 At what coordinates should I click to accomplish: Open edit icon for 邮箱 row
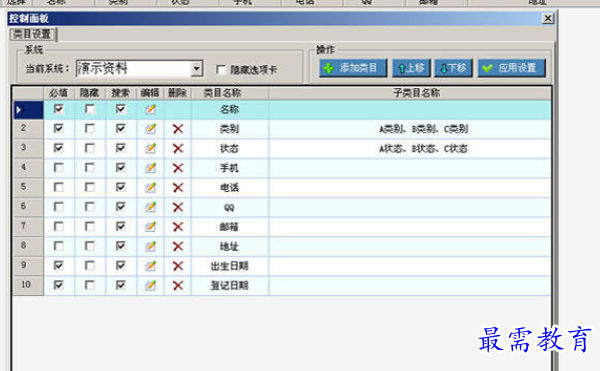pyautogui.click(x=151, y=227)
